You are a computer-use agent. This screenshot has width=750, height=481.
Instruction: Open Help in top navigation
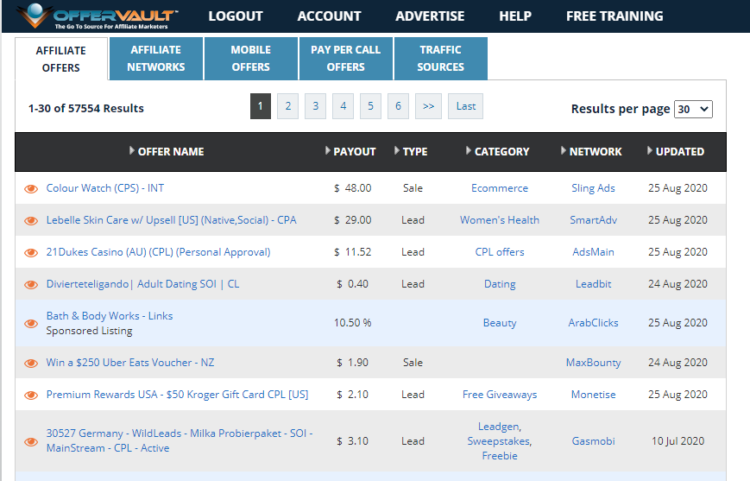coord(515,16)
